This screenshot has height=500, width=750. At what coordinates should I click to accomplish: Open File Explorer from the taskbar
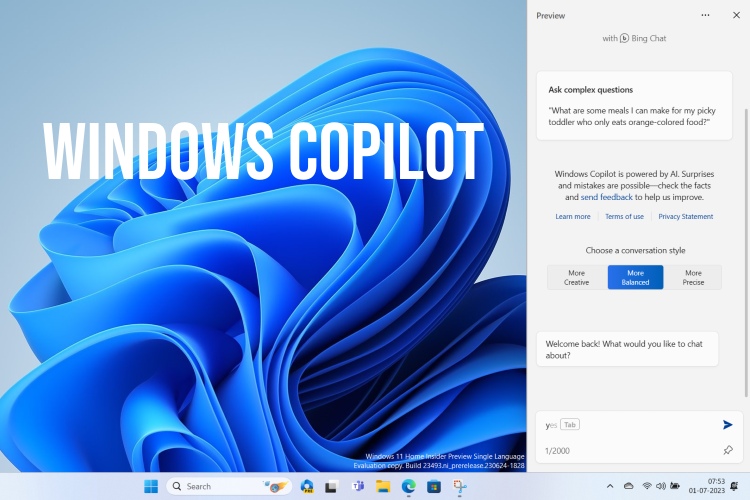[x=383, y=486]
